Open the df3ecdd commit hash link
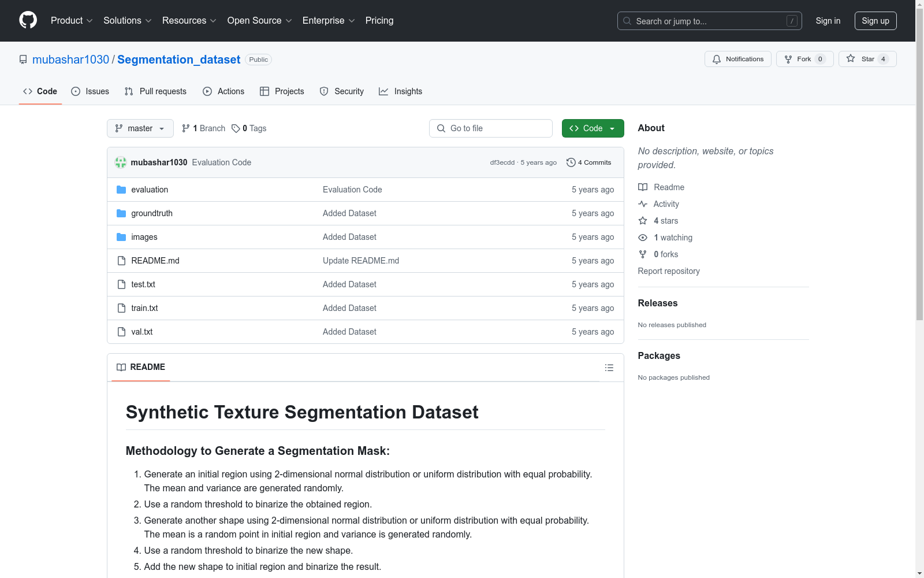Screen dimensions: 924x578 502,162
